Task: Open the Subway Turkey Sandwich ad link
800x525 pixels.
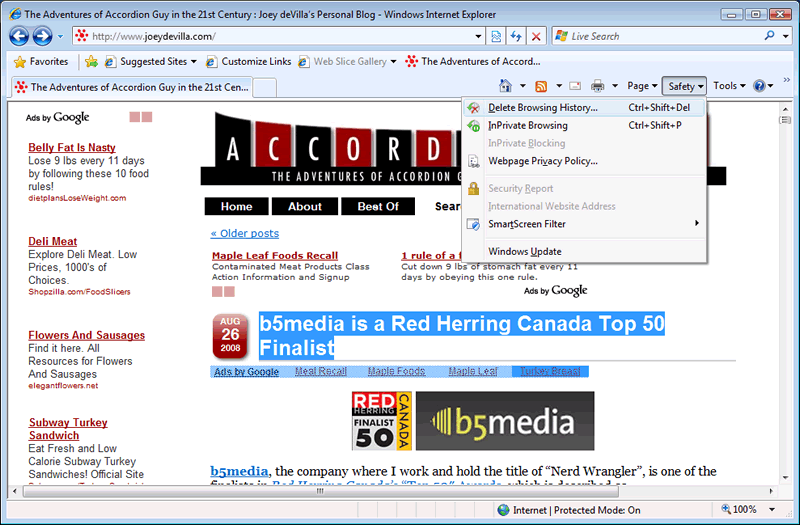Action: [x=68, y=429]
